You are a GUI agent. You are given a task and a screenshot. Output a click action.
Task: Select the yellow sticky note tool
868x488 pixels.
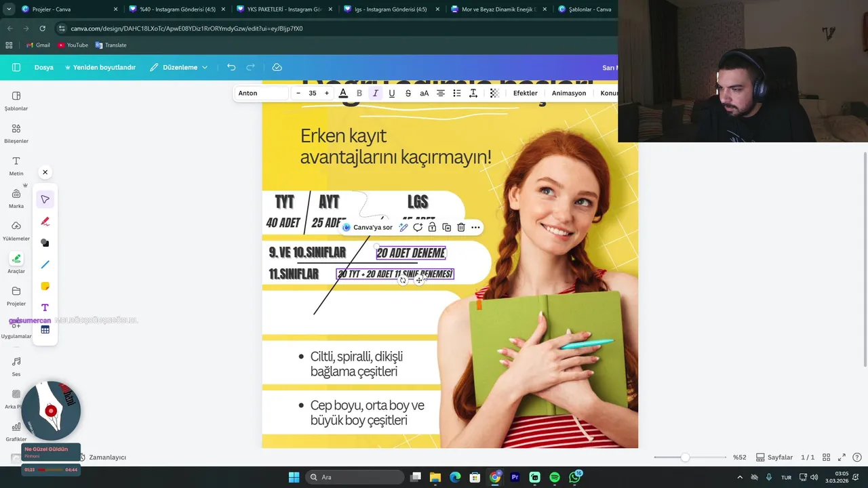coord(45,286)
